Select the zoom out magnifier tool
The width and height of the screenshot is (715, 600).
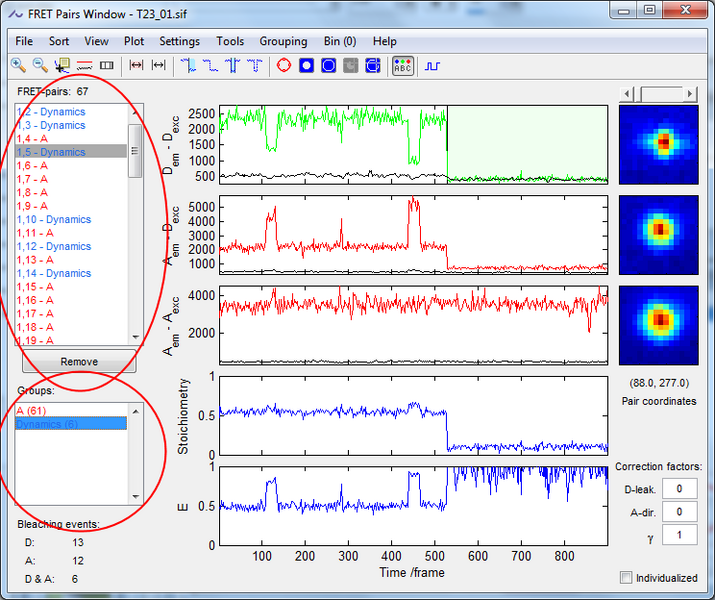[x=41, y=65]
